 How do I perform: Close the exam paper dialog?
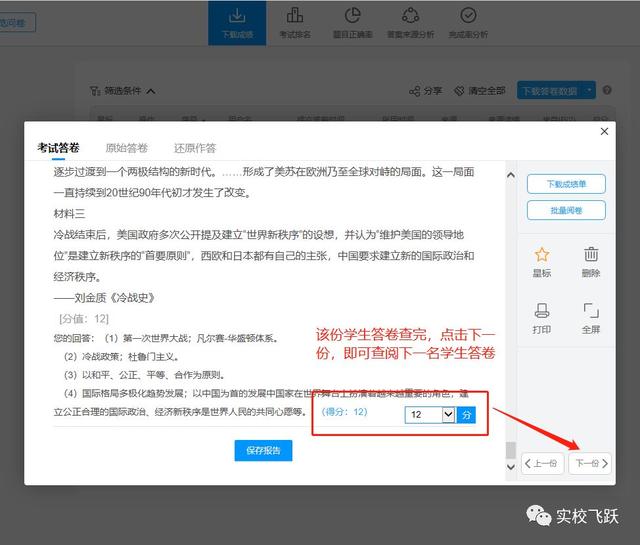coord(604,131)
